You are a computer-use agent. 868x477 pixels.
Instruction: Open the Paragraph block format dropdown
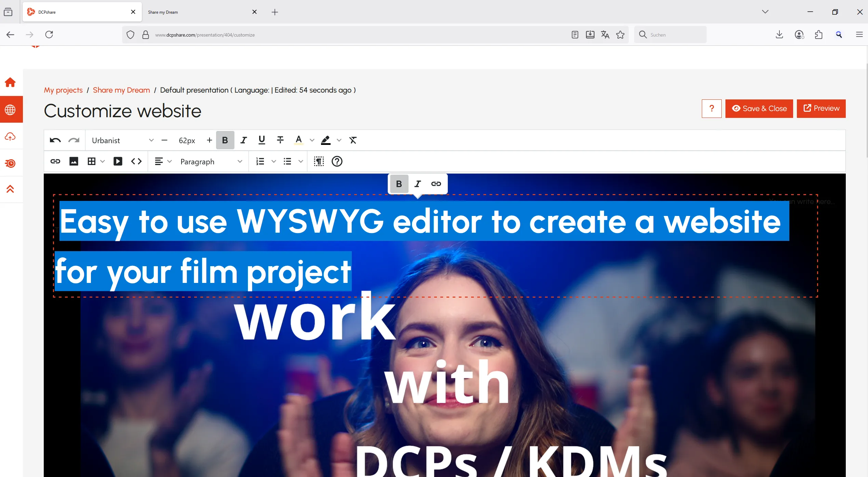[x=211, y=162]
